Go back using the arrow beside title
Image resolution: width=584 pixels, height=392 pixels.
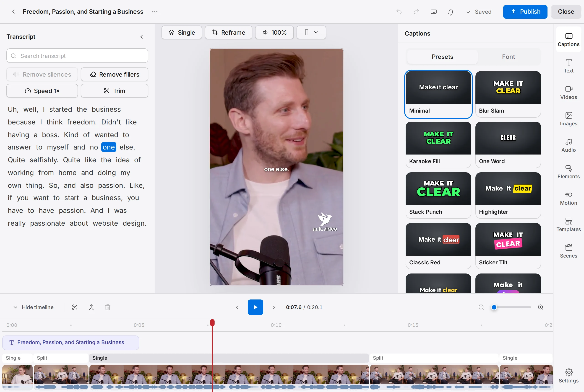coord(13,12)
